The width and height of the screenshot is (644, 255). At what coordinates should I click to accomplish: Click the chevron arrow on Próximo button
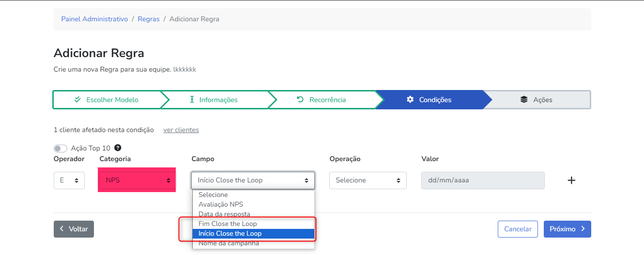583,229
